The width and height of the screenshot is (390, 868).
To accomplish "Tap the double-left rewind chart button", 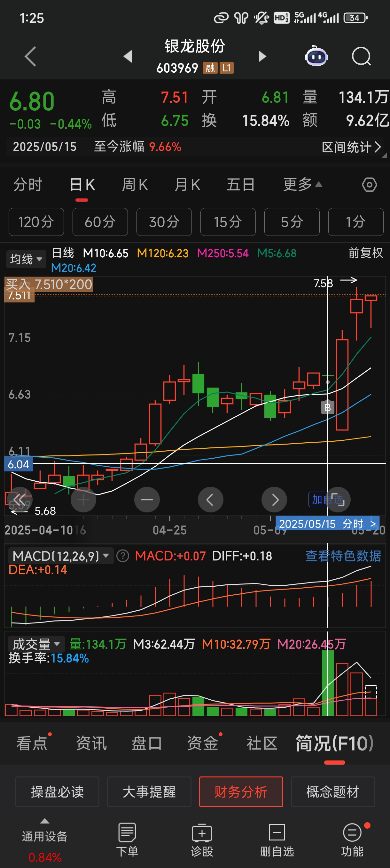I will pos(19,500).
